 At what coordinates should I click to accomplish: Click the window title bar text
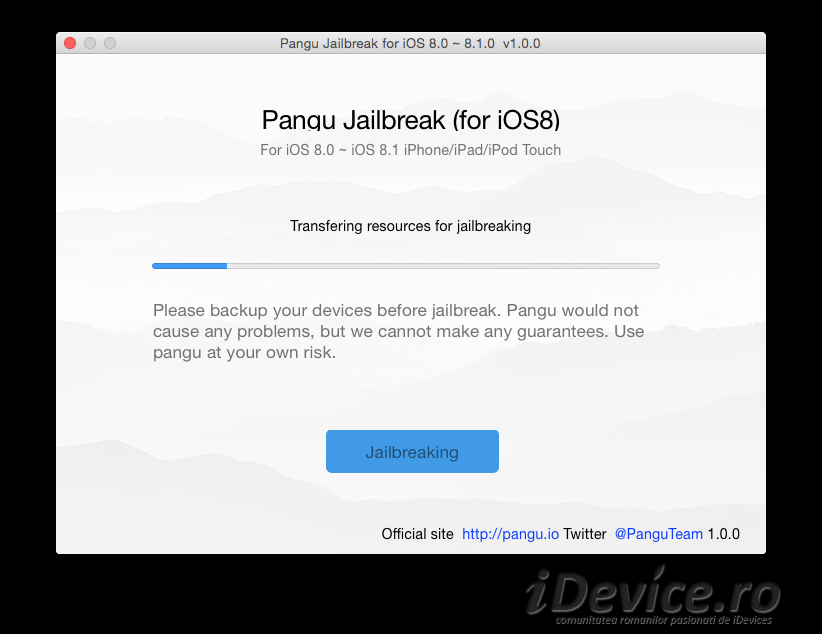pyautogui.click(x=410, y=44)
